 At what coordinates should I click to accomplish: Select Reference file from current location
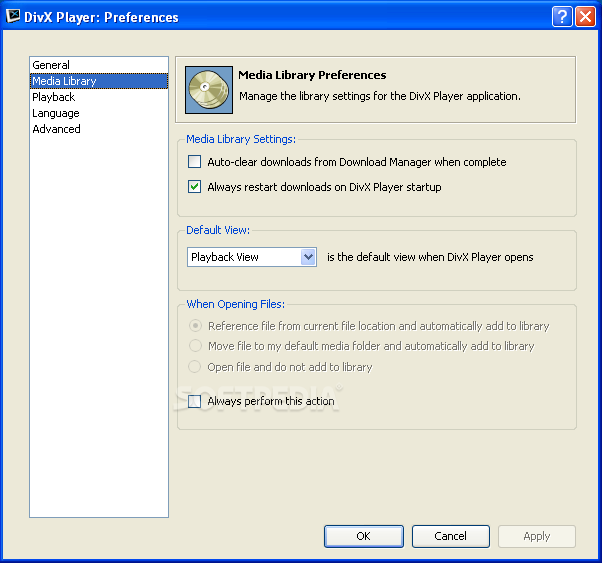tap(195, 326)
